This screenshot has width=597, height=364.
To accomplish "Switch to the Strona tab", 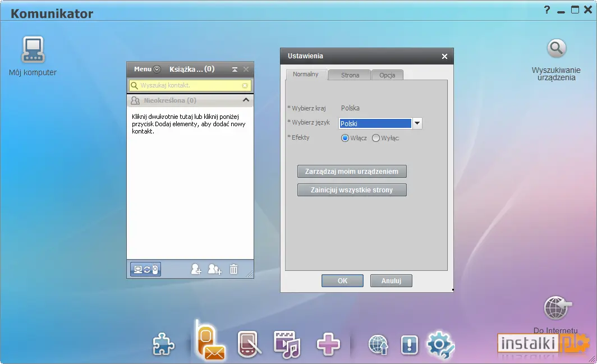I will click(350, 75).
